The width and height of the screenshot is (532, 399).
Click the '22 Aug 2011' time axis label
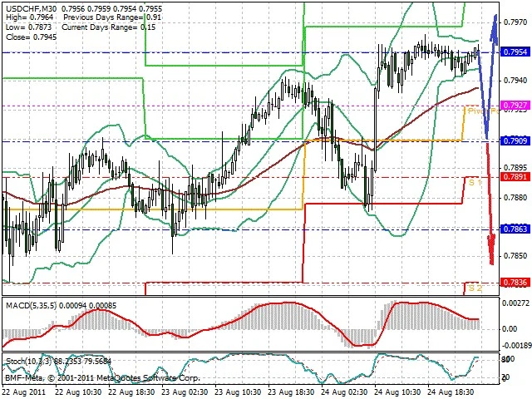(24, 392)
